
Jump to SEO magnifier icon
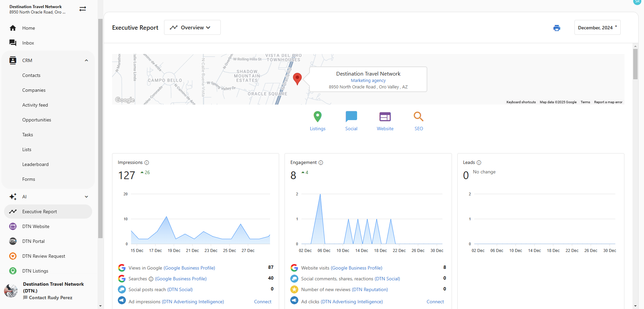tap(419, 117)
